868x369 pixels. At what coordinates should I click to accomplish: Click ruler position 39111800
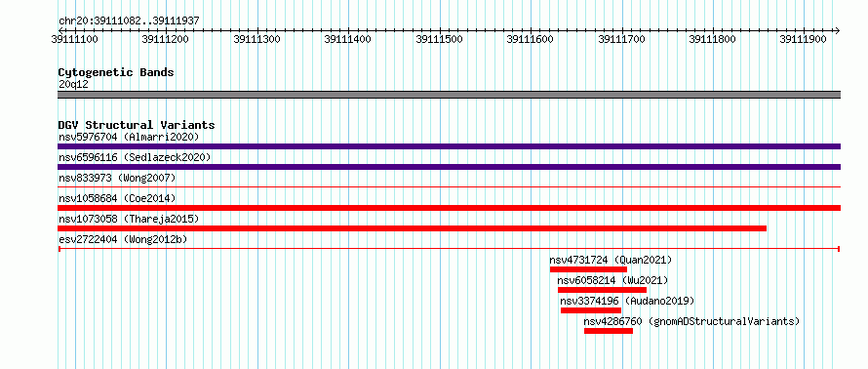tap(713, 39)
